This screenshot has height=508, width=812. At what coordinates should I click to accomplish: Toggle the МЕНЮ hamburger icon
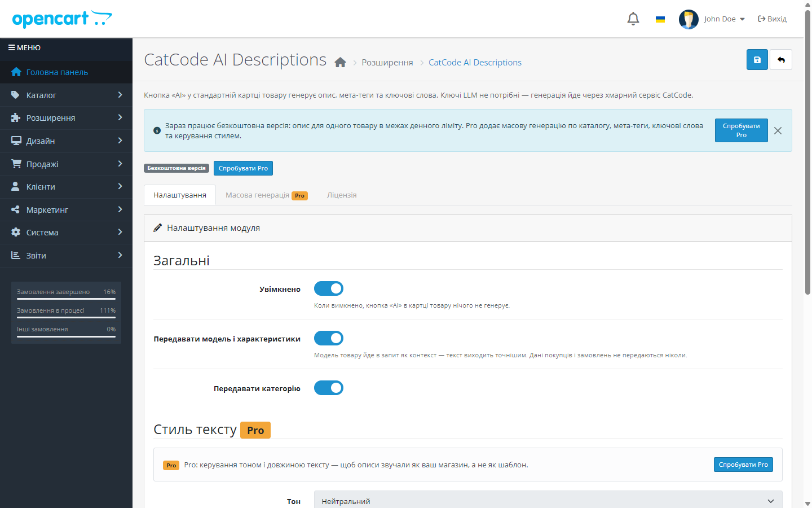(x=11, y=48)
